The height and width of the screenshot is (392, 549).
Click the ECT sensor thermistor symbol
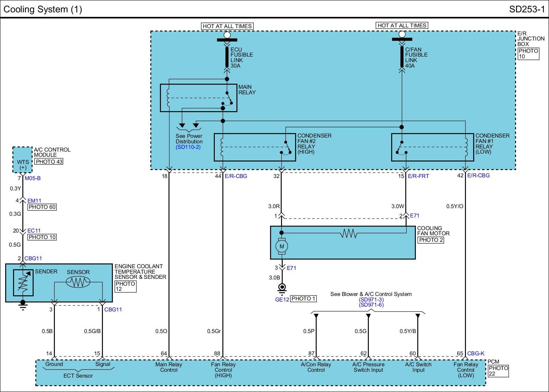78,282
